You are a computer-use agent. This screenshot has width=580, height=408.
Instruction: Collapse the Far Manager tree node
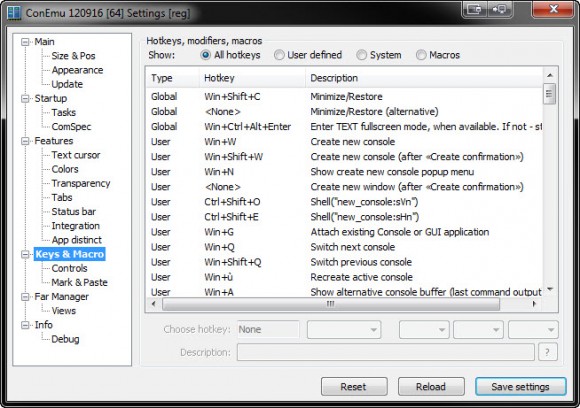pos(25,297)
